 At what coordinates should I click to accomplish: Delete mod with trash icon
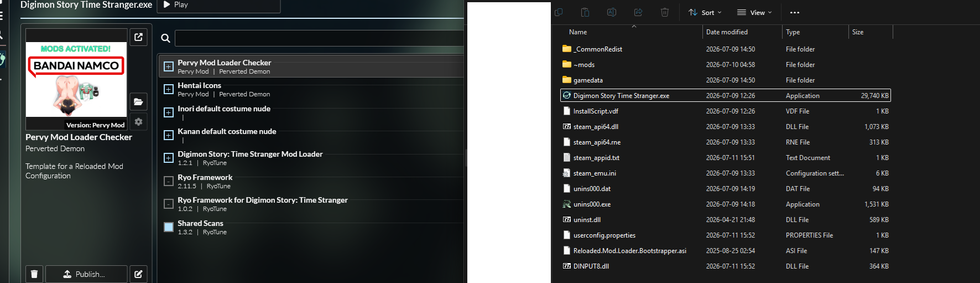click(x=34, y=274)
